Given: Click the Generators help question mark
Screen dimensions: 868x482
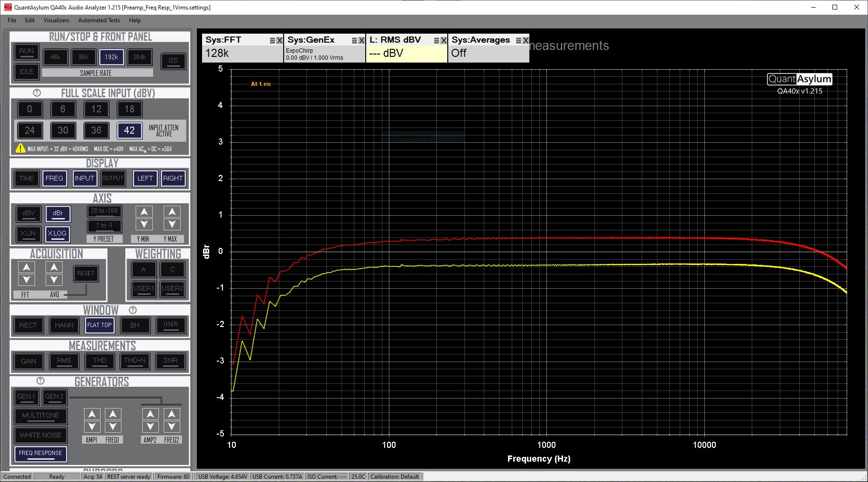Looking at the screenshot, I should [x=40, y=381].
